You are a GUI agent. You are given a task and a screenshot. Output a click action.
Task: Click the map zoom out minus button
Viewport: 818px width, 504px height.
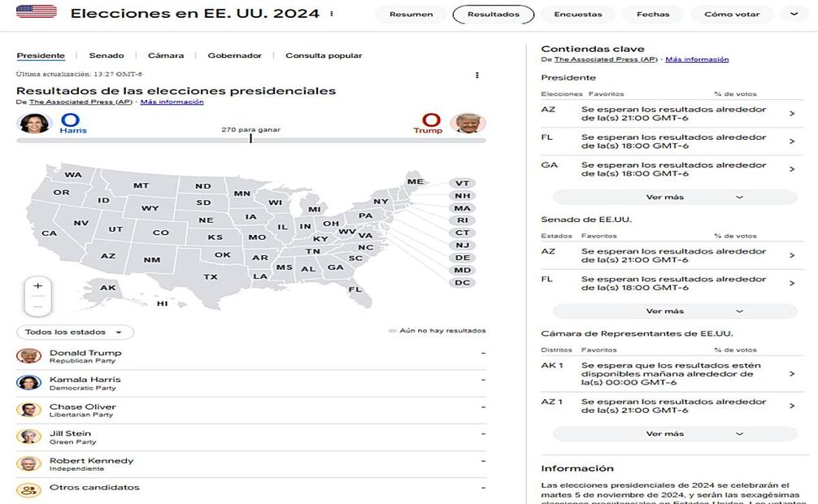(x=38, y=306)
